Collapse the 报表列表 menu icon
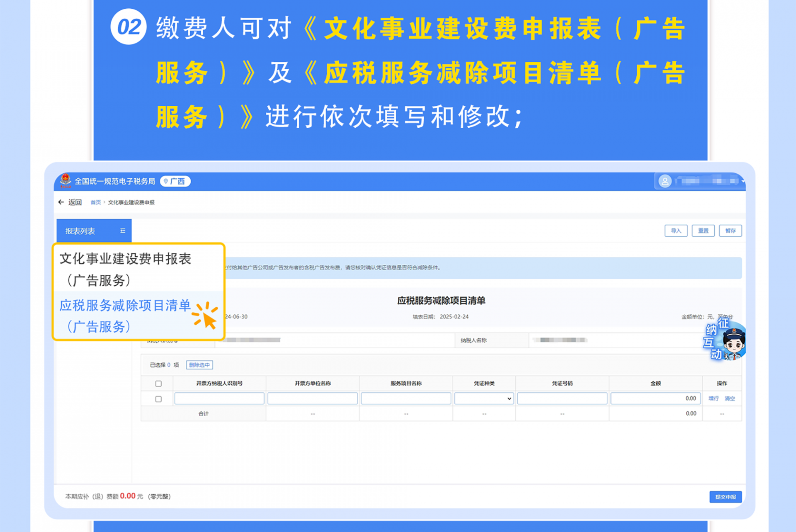 (123, 231)
